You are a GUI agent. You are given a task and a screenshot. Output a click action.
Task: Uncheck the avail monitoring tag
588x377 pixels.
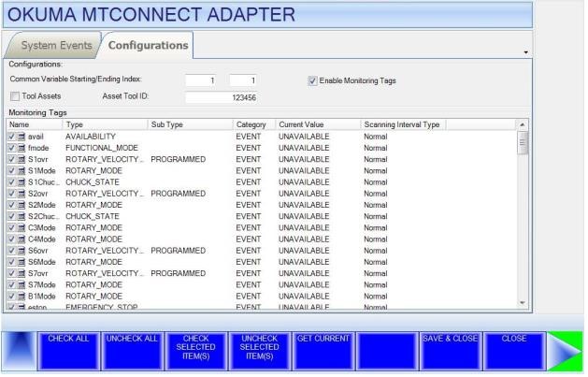pyautogui.click(x=11, y=137)
